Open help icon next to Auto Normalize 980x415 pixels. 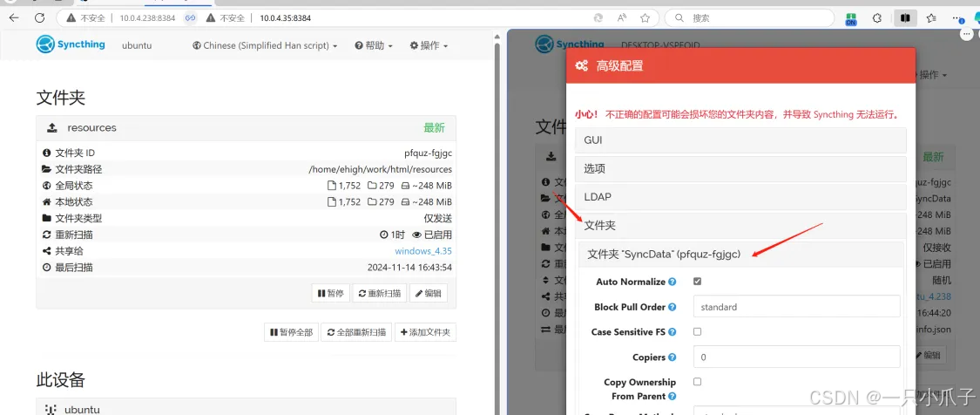[x=672, y=282]
